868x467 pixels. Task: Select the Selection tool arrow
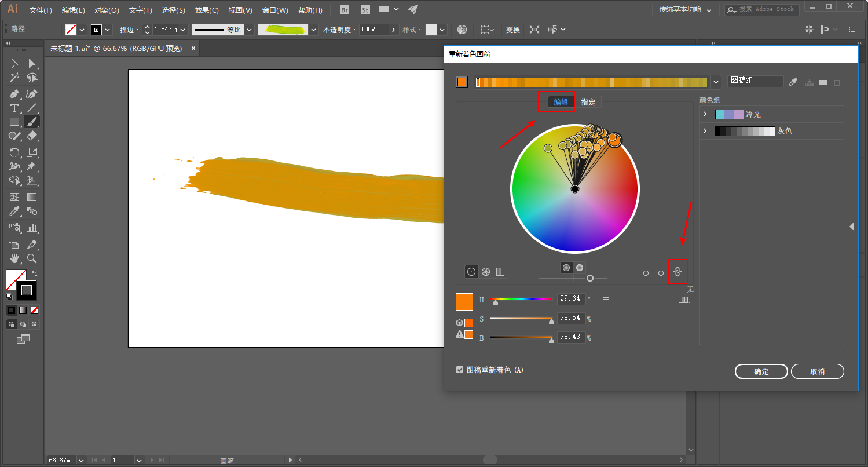(14, 64)
